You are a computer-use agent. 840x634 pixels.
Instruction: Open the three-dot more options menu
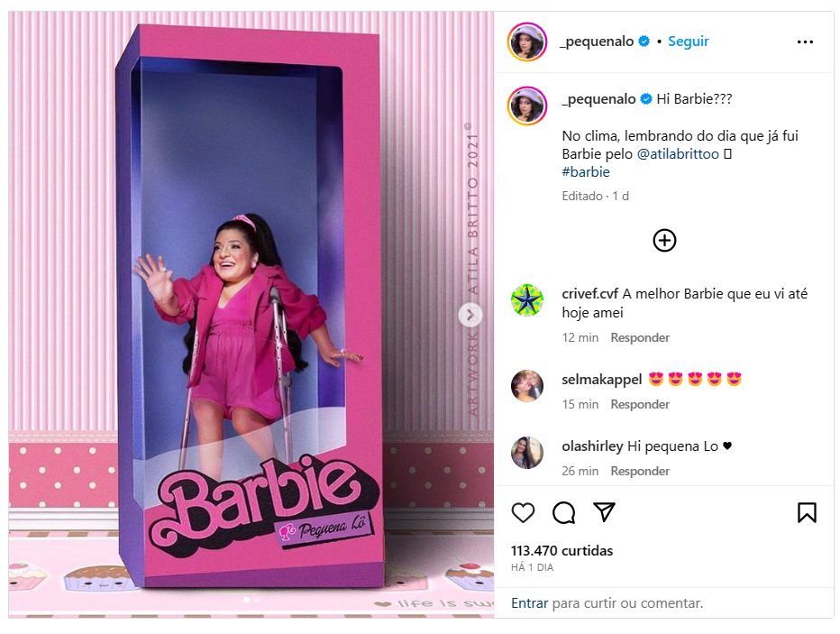click(805, 41)
